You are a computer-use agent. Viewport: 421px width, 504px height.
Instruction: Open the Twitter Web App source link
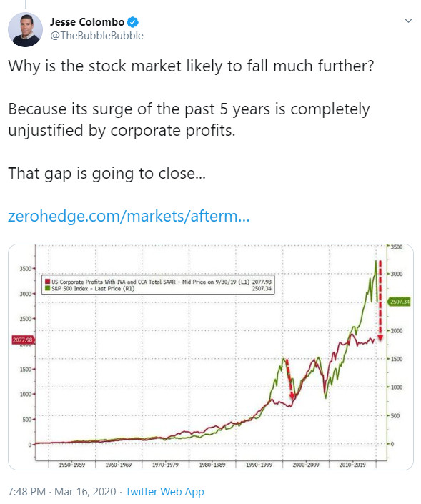(164, 491)
